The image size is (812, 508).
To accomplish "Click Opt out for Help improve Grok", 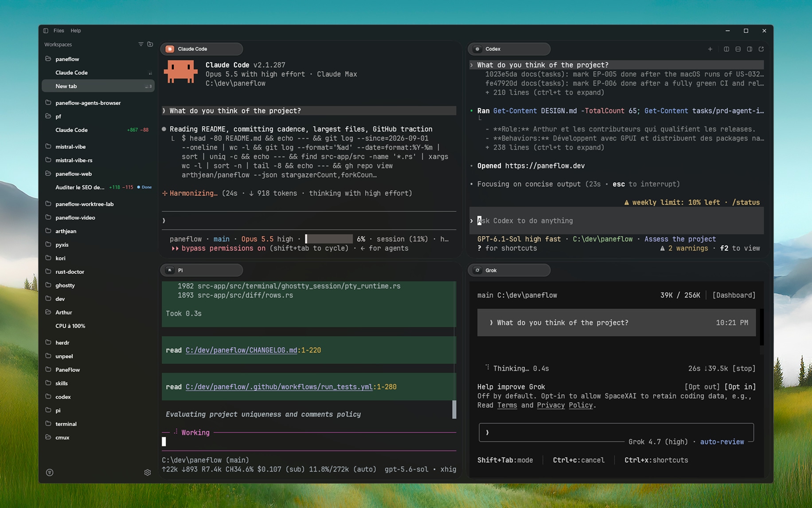I will [703, 387].
